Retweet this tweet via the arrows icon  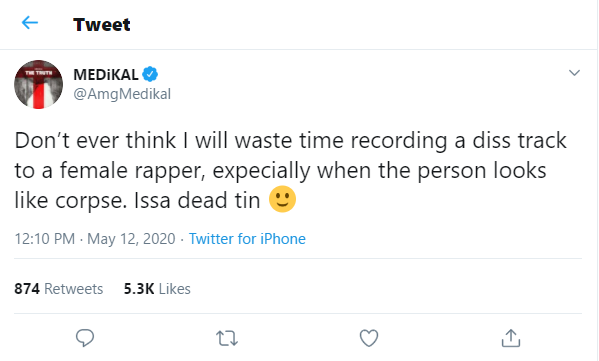click(227, 338)
